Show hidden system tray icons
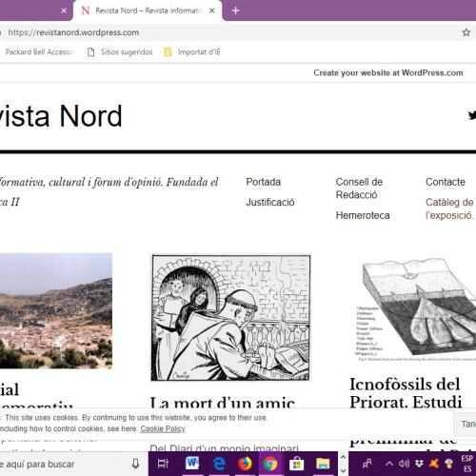 389,464
